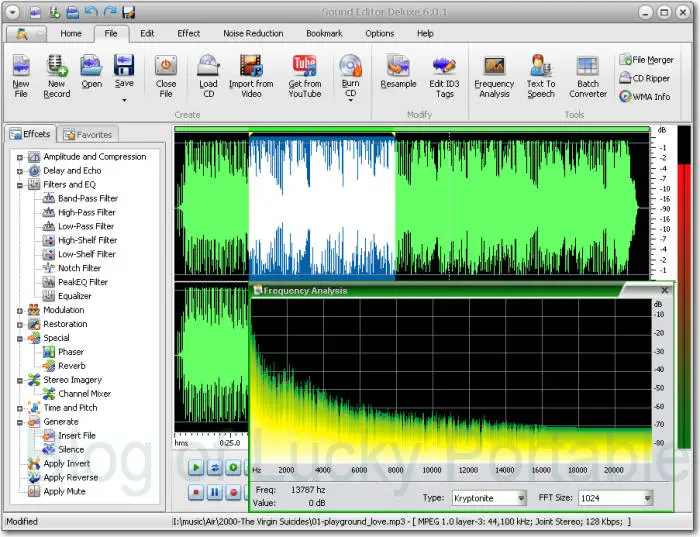
Task: Expand the Modulation node
Action: tap(20, 311)
